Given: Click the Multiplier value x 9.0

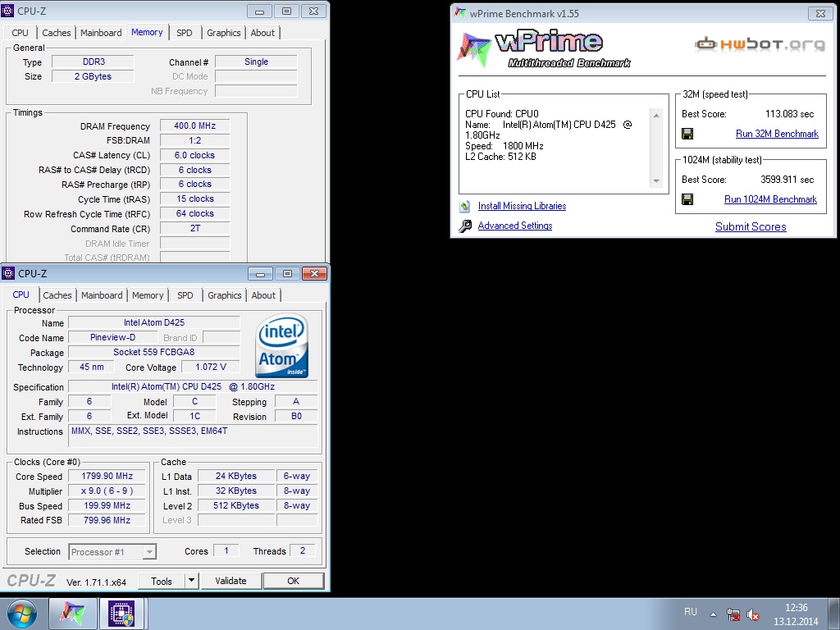Looking at the screenshot, I should click(x=107, y=491).
